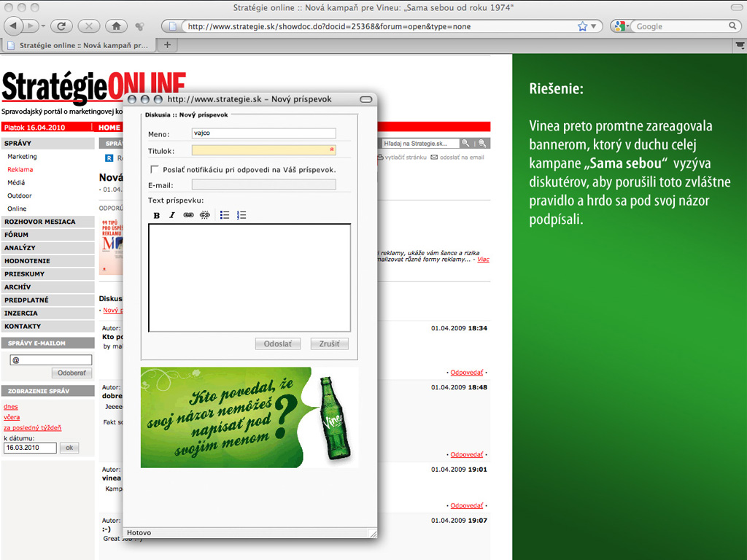The height and width of the screenshot is (560, 747).
Task: Open the Google search engine dropdown
Action: pyautogui.click(x=622, y=26)
